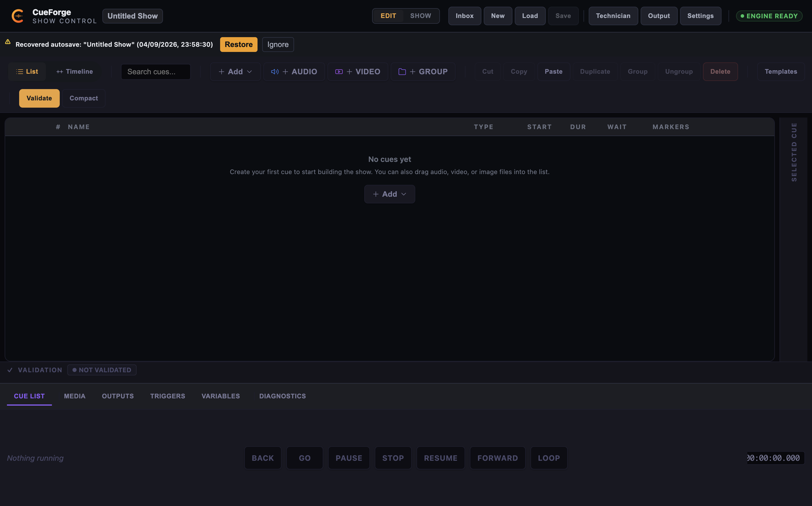This screenshot has width=812, height=506.
Task: Click the Untitled Show name field
Action: (133, 16)
